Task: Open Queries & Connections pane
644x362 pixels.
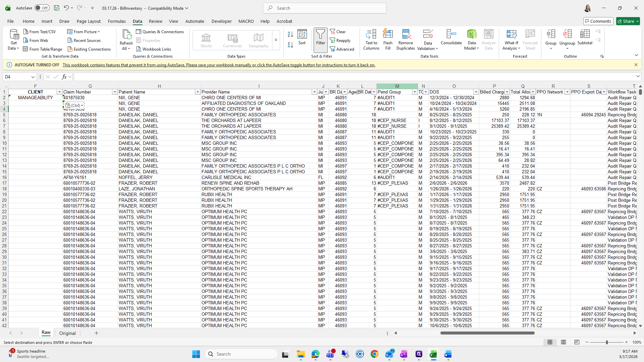Action: pos(160,32)
